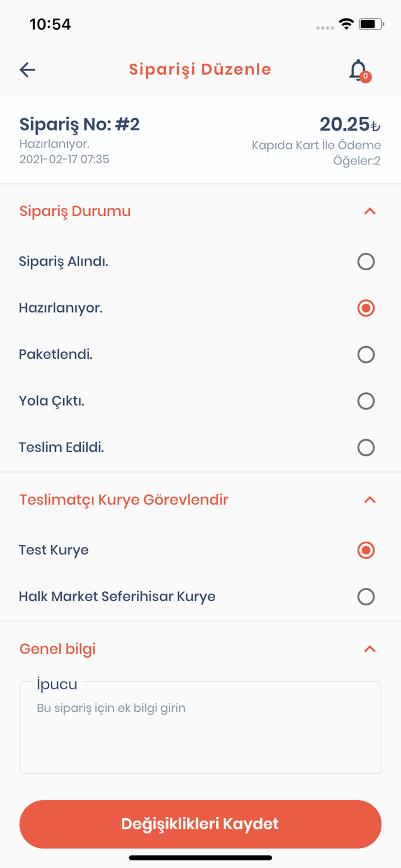The image size is (401, 868).
Task: Collapse the Teslimatçı Kurye Görevlendir chevron
Action: pos(370,499)
